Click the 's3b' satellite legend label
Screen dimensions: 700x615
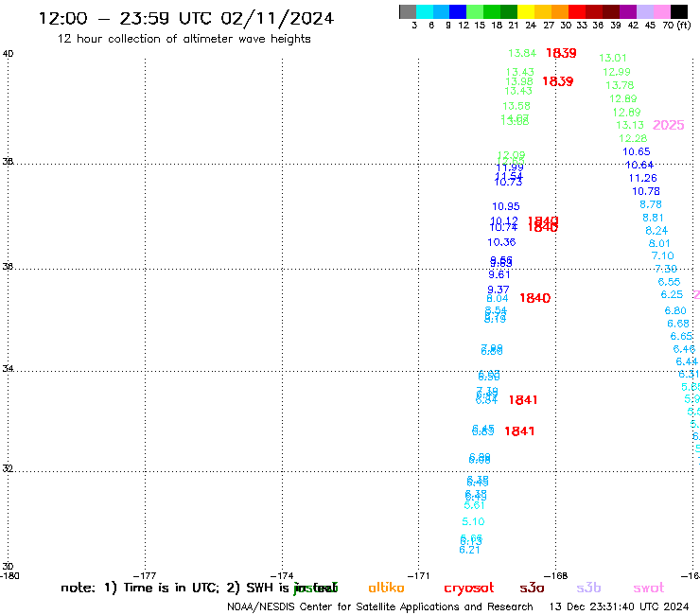click(588, 588)
